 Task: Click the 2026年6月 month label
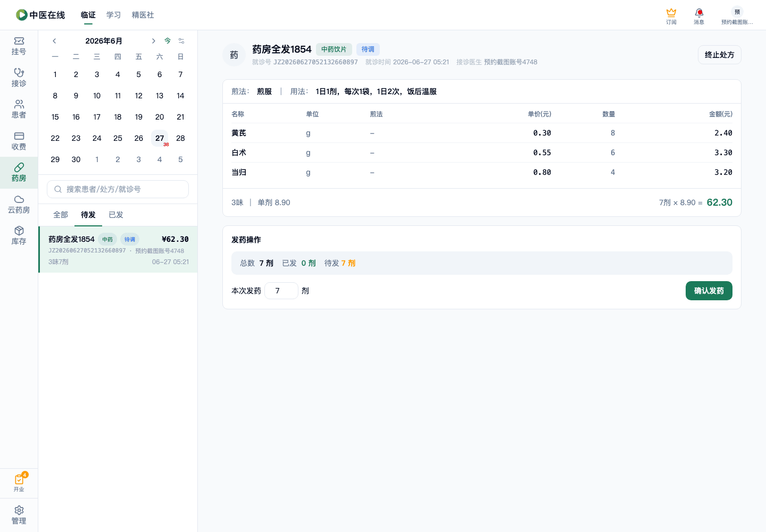tap(104, 41)
